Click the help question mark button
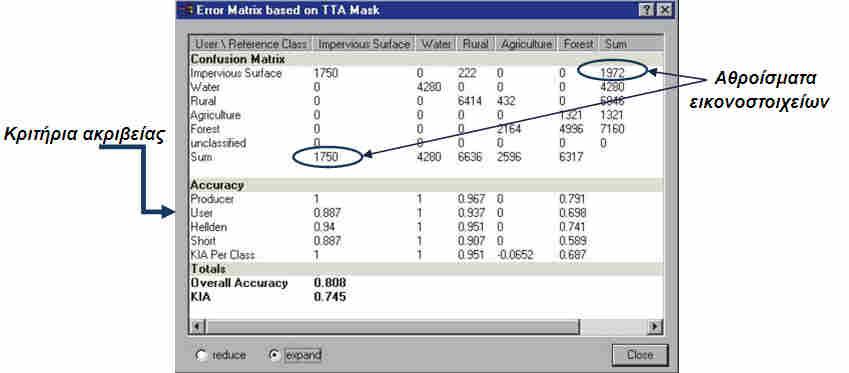The image size is (849, 373). pos(646,10)
